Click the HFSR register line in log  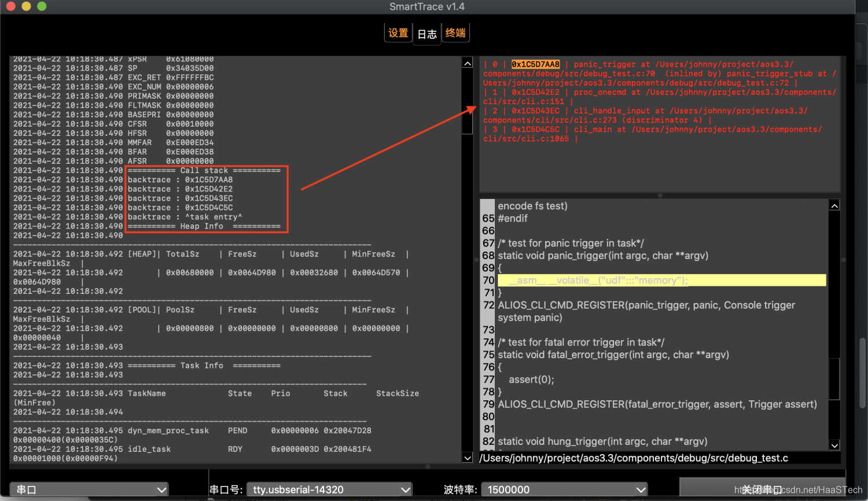click(x=113, y=133)
